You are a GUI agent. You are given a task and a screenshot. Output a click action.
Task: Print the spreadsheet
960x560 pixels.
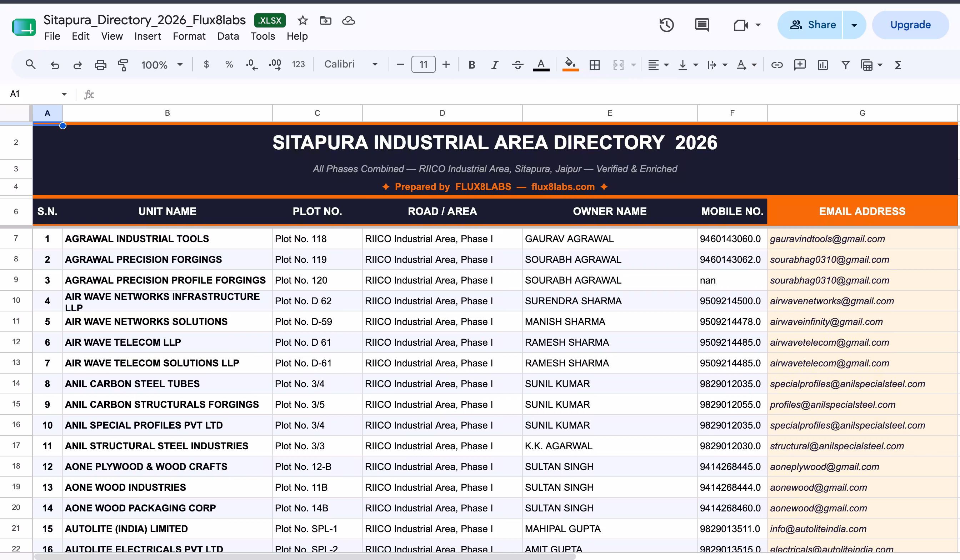click(x=101, y=65)
